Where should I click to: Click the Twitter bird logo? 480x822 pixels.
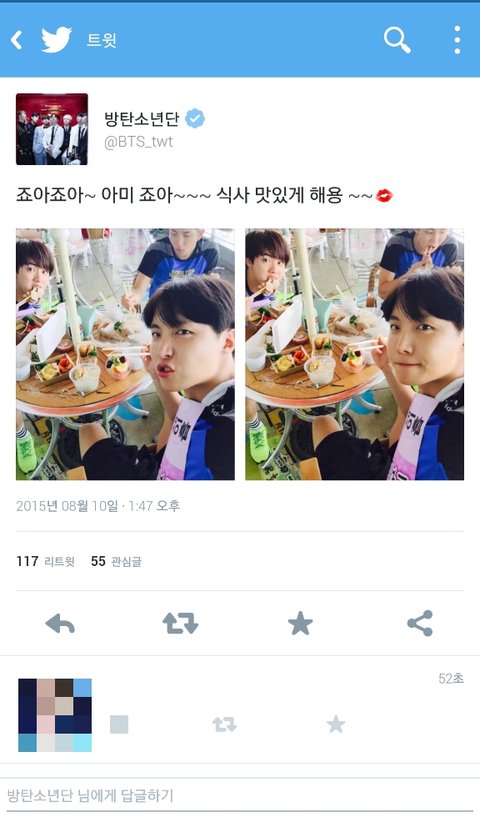56,40
